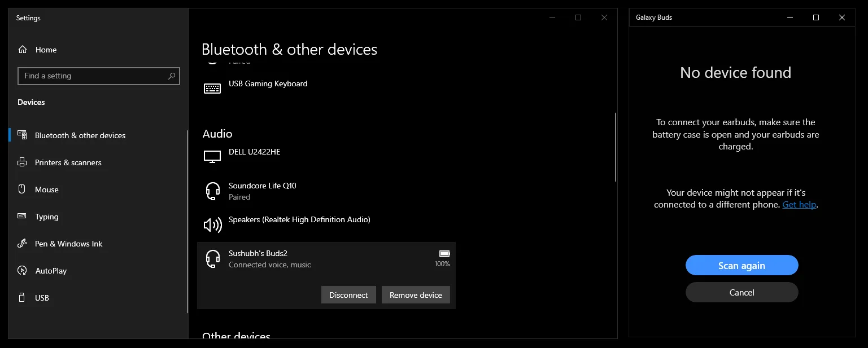The height and width of the screenshot is (348, 868).
Task: Cancel the Galaxy Buds device scan
Action: pos(741,292)
